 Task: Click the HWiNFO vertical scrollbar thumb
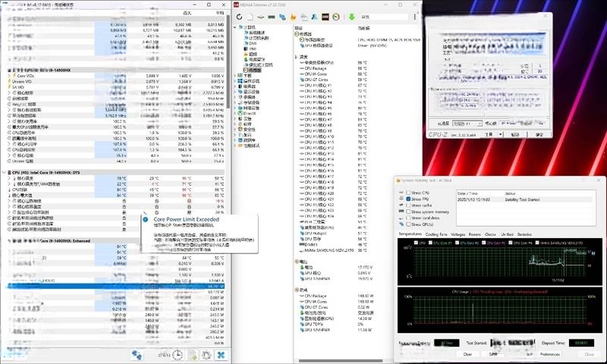pyautogui.click(x=228, y=61)
